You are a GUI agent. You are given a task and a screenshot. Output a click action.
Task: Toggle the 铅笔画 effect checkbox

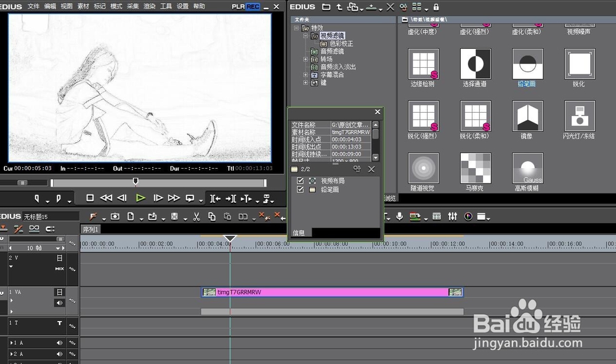click(300, 189)
